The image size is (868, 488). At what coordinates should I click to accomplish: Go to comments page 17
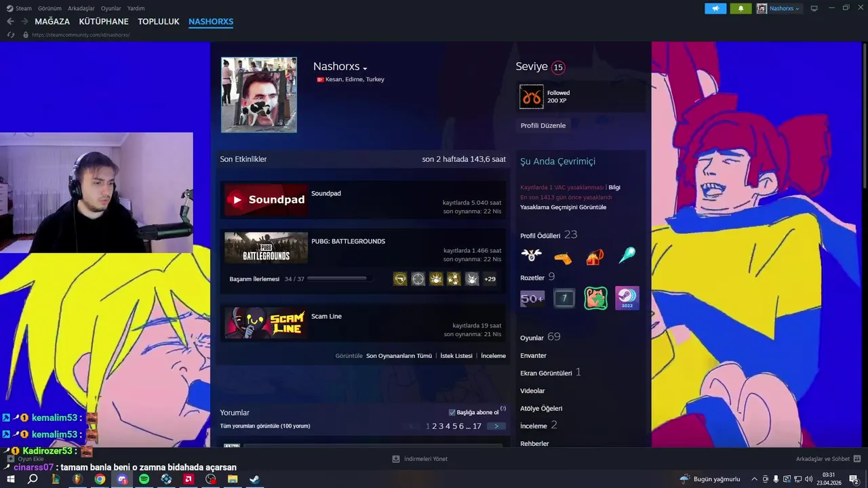coord(477,426)
